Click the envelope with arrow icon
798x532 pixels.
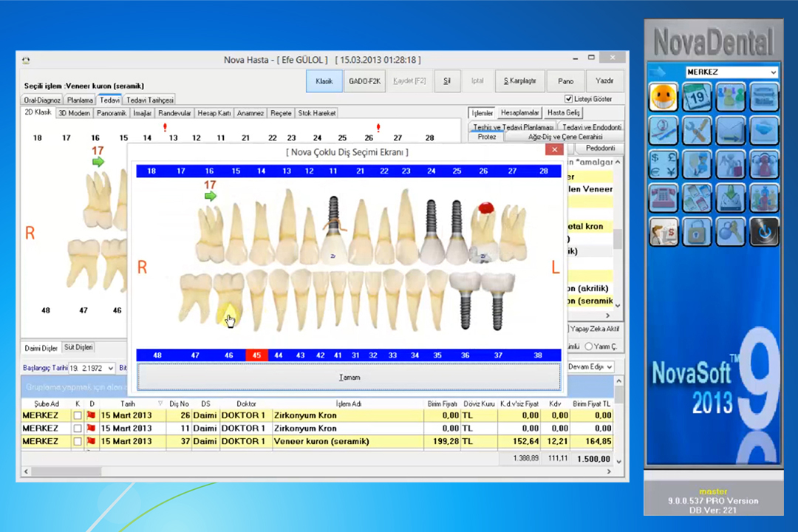730,131
